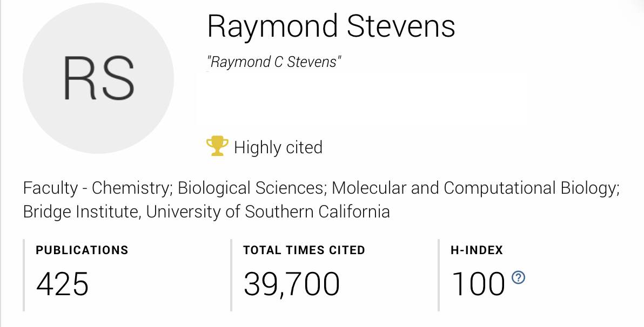Click the researcher initials monogram

click(x=98, y=79)
